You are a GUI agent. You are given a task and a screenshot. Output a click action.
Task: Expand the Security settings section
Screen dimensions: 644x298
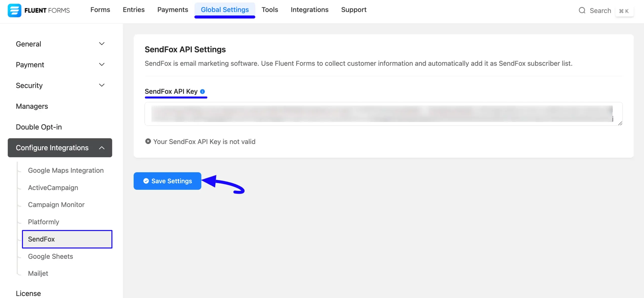pyautogui.click(x=60, y=86)
